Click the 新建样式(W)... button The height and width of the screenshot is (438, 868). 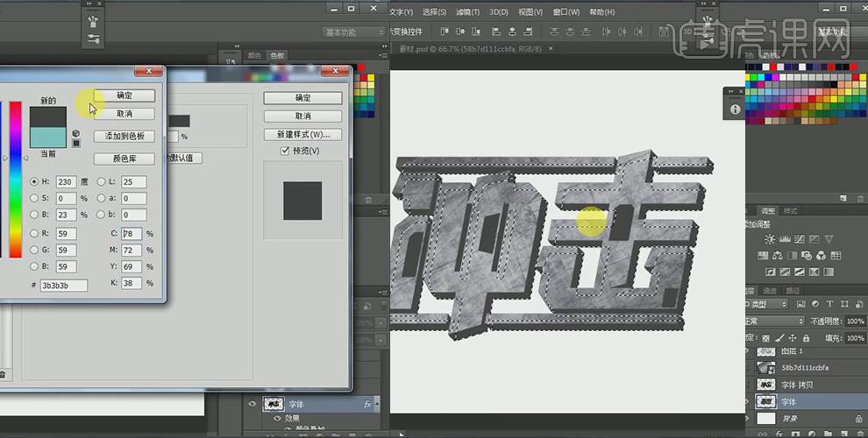coord(302,134)
